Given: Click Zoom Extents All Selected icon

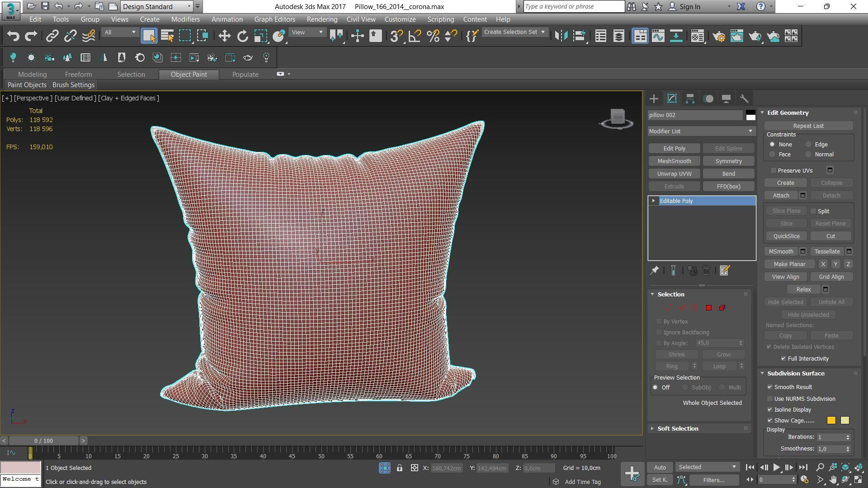Looking at the screenshot, I should (x=859, y=467).
